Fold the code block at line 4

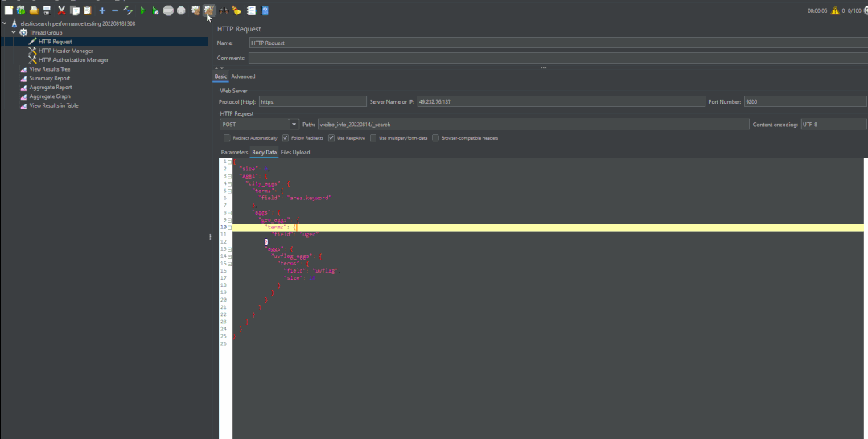(230, 183)
